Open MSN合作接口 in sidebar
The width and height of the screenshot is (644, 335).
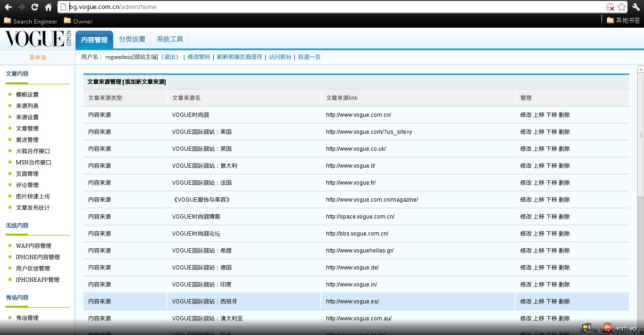[x=33, y=163]
